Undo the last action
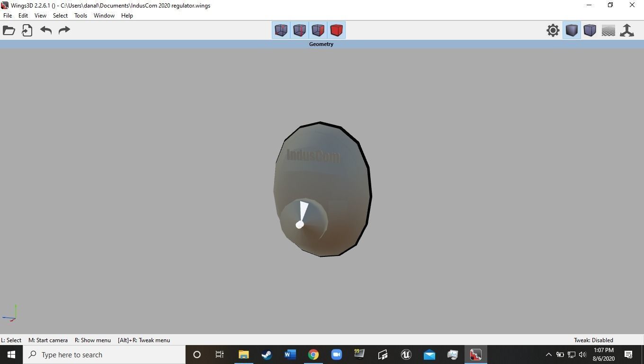This screenshot has height=364, width=644. click(x=46, y=30)
